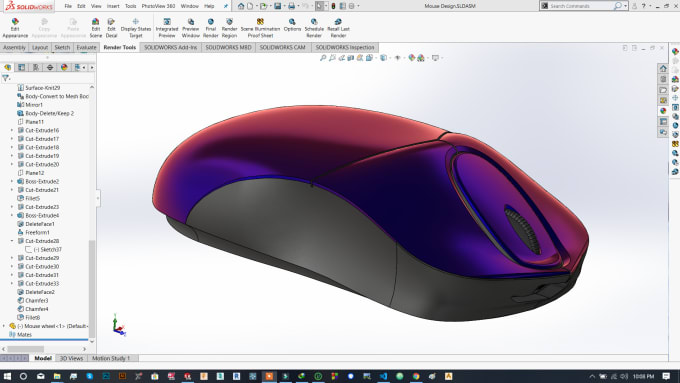
Task: Expand the Cut-Extrude23 feature
Action: point(12,207)
